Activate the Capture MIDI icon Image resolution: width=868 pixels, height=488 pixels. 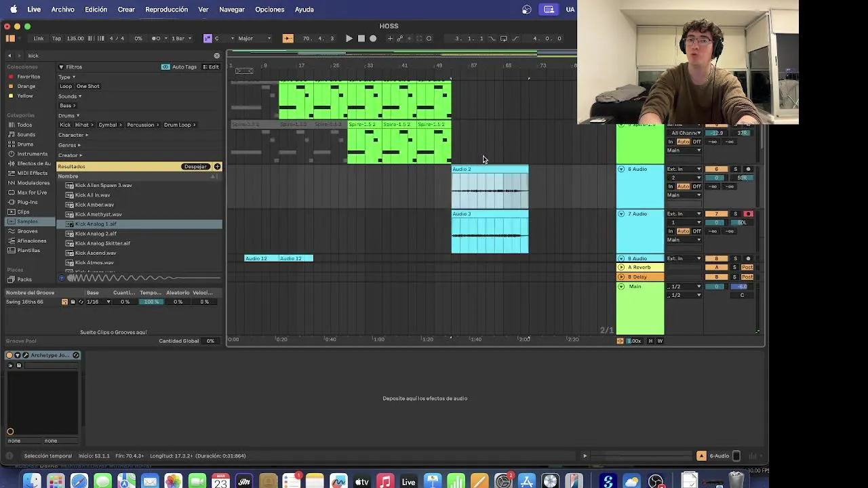(419, 39)
